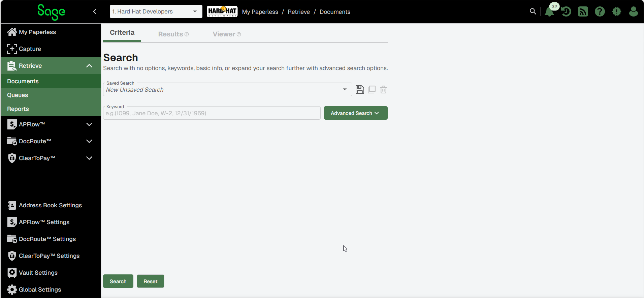
Task: Click the help icon beside Viewer
Action: pos(239,34)
